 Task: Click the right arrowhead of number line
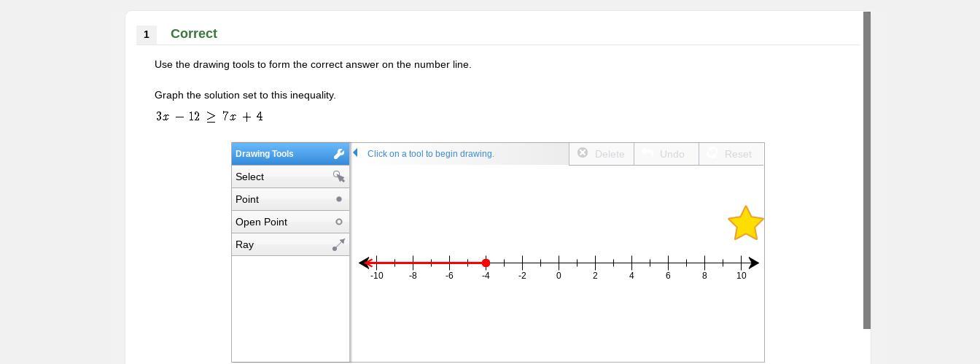[754, 263]
